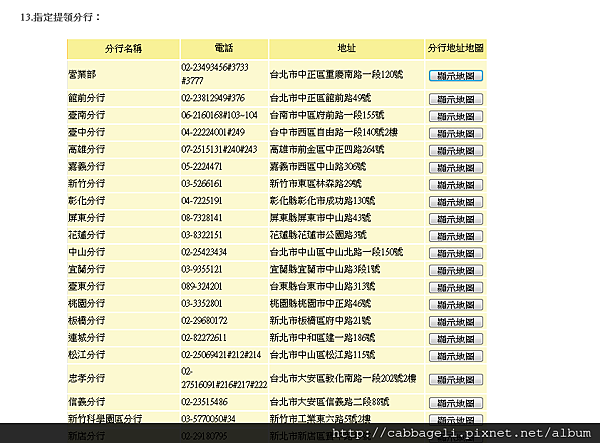Open map for 臺南分行
The width and height of the screenshot is (600, 443).
click(456, 116)
